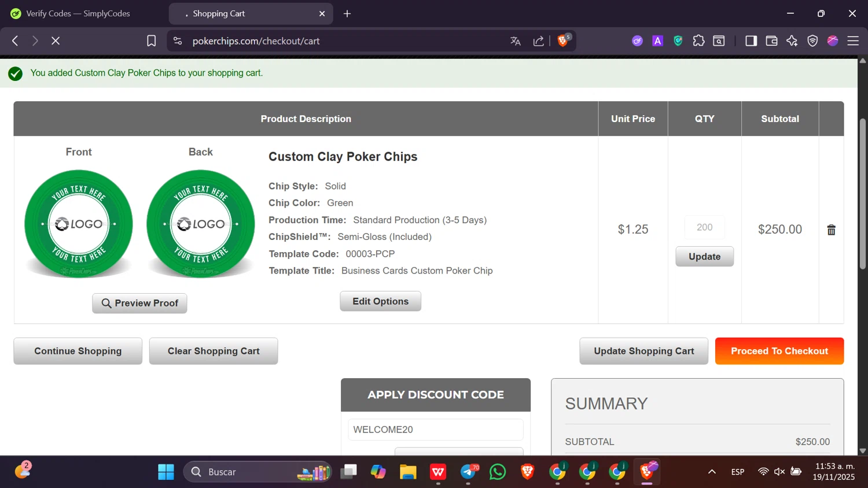Viewport: 868px width, 488px height.
Task: Open a new browser tab
Action: [x=347, y=13]
